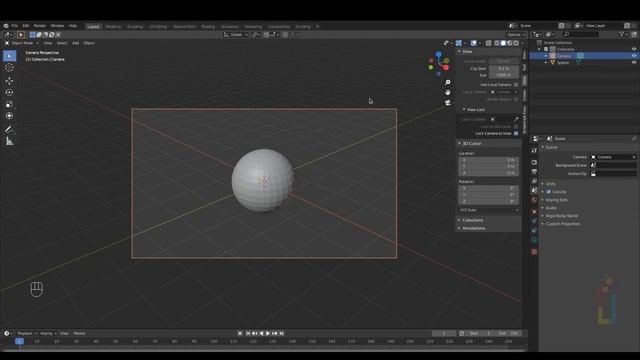The height and width of the screenshot is (360, 640).
Task: Open the World properties tab icon
Action: pos(534,200)
